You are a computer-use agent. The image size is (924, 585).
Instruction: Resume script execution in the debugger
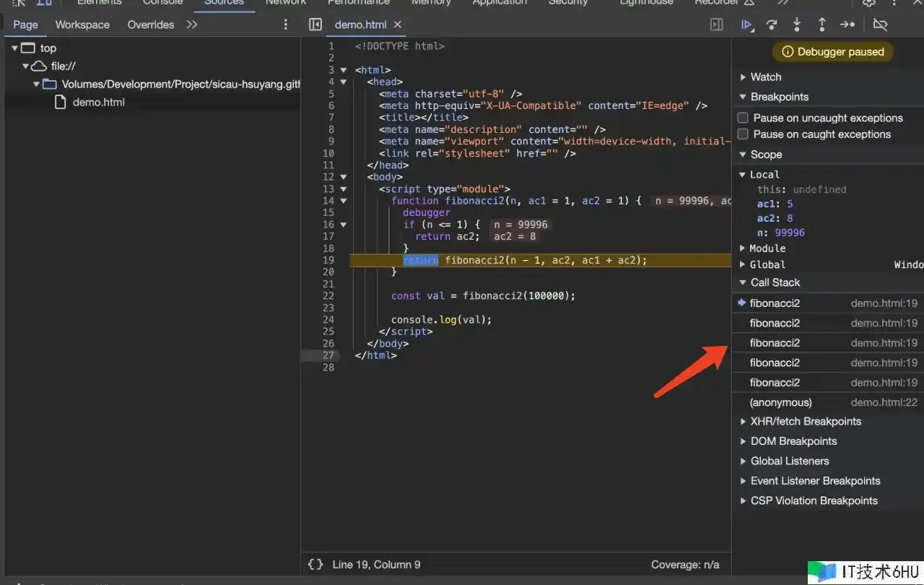(747, 25)
